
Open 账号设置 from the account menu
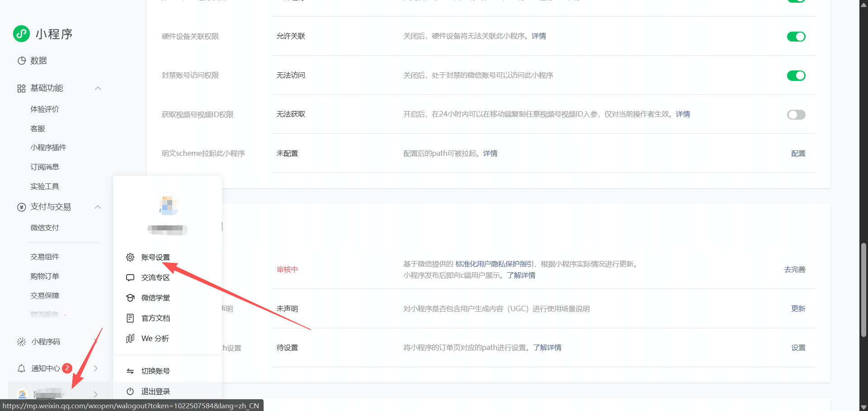155,257
